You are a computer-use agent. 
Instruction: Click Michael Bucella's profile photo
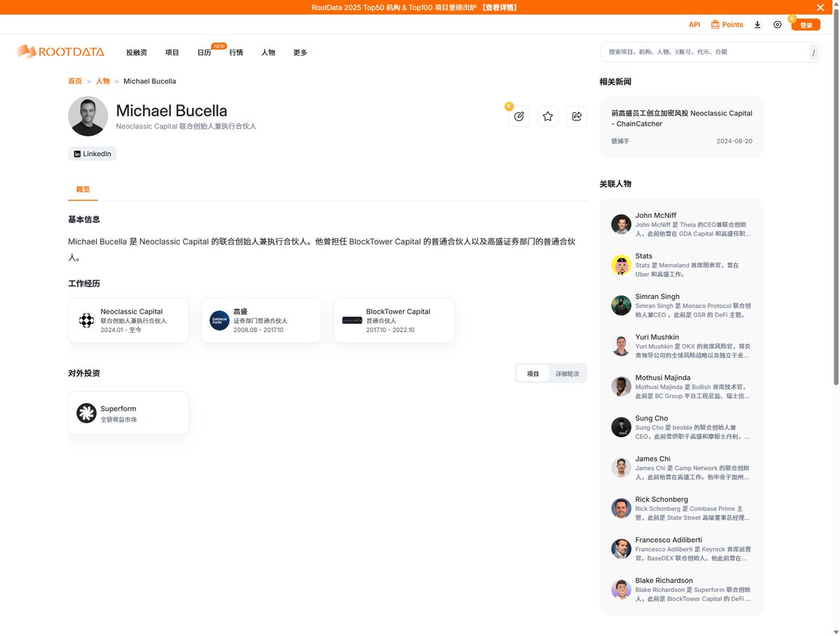pyautogui.click(x=87, y=116)
